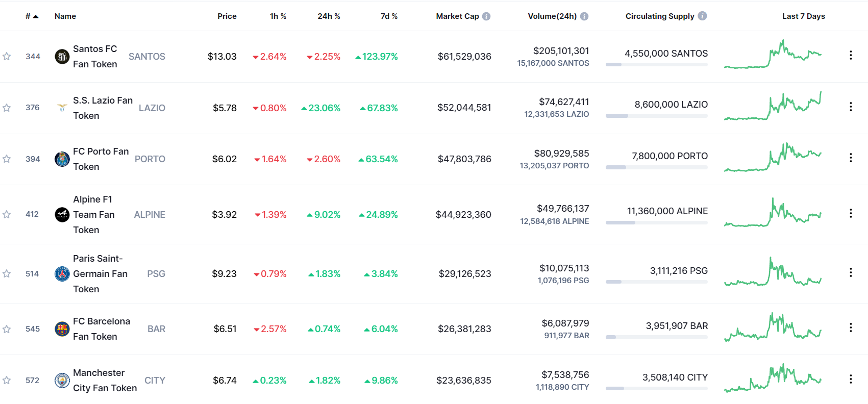This screenshot has width=868, height=404.
Task: Click the FC Porto crest icon
Action: tap(62, 159)
